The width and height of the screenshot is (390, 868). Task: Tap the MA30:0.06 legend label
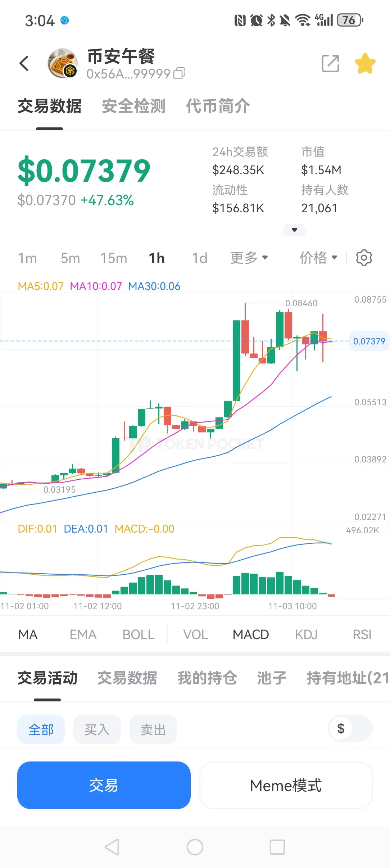[154, 286]
